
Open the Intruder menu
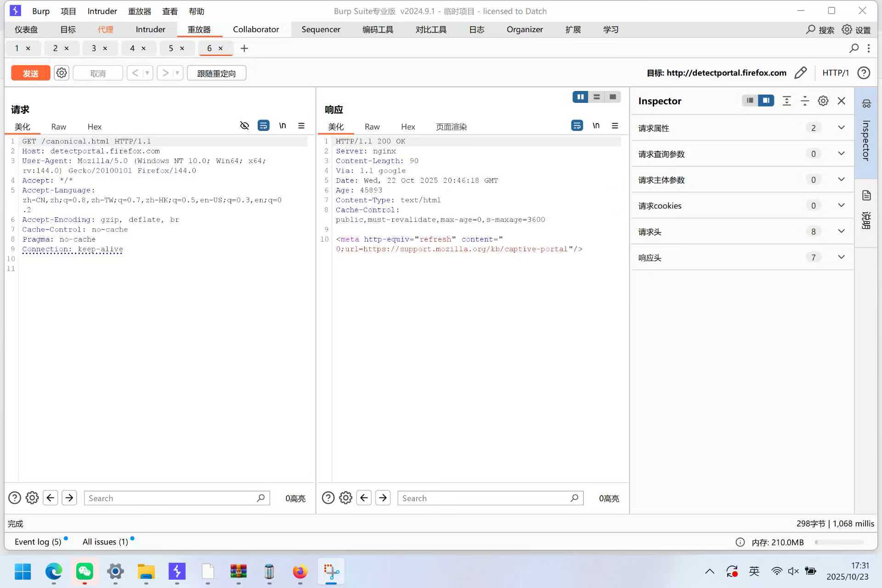coord(102,11)
